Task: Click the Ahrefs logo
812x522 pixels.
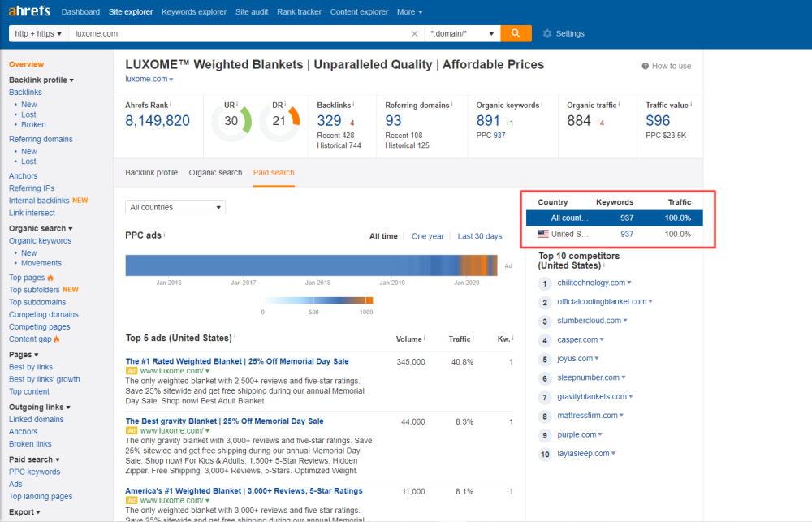Action: (x=30, y=11)
